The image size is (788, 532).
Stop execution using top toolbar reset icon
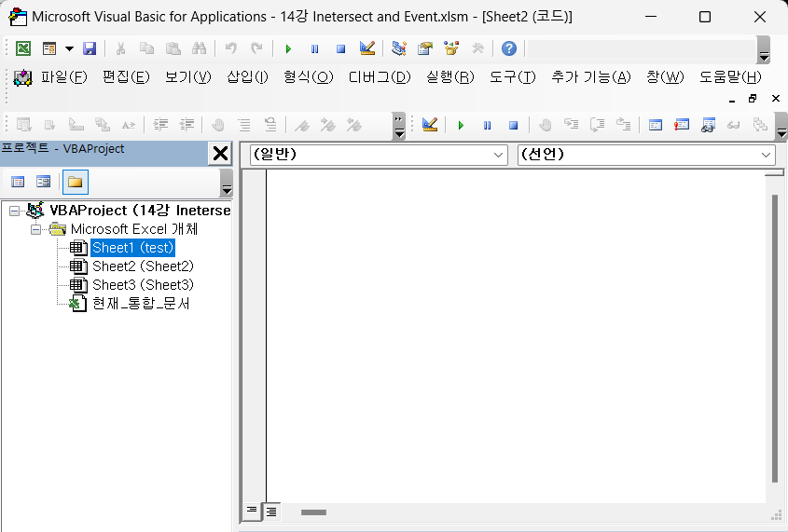[x=340, y=48]
